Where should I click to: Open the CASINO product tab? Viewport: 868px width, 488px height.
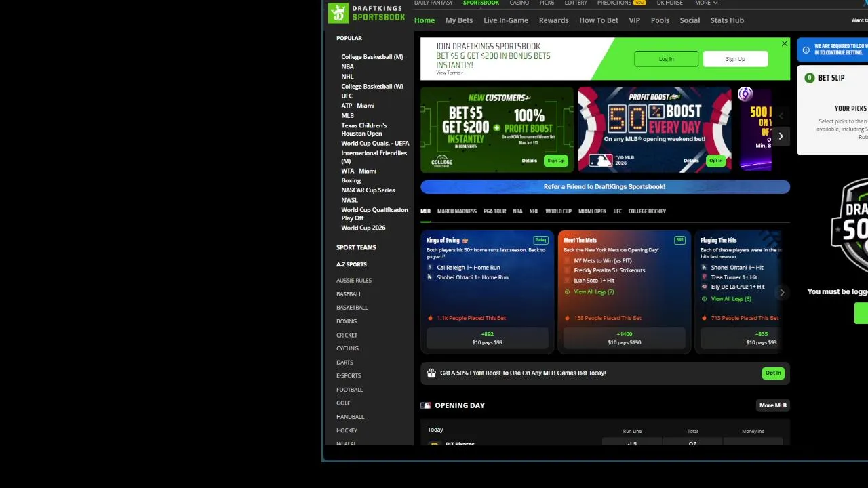point(519,3)
